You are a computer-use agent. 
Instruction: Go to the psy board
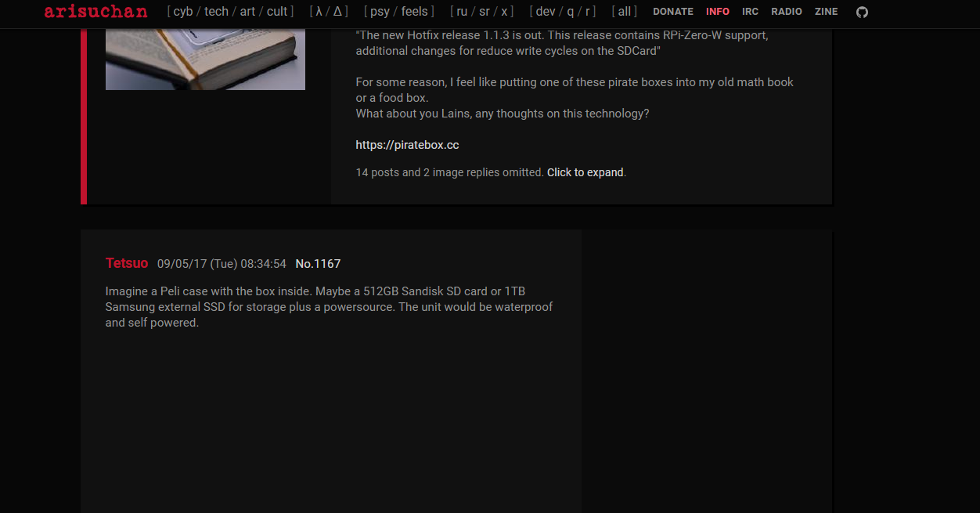coord(380,12)
